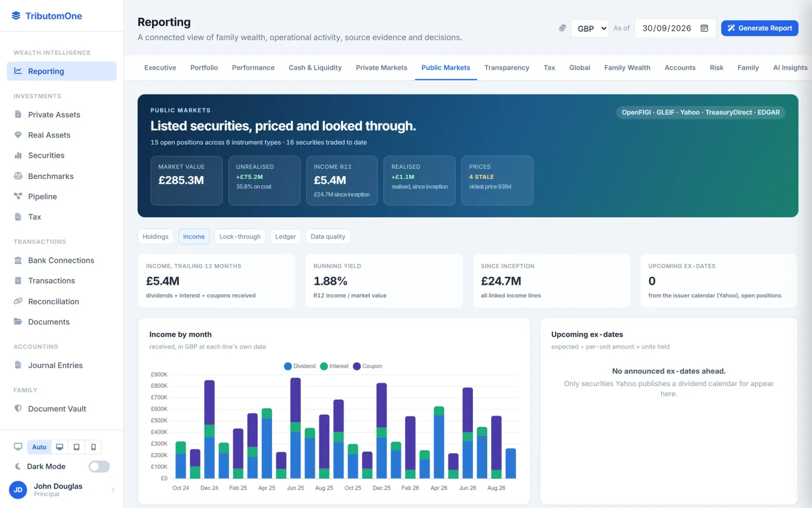Click the Running Yield 1.88% value

[330, 281]
